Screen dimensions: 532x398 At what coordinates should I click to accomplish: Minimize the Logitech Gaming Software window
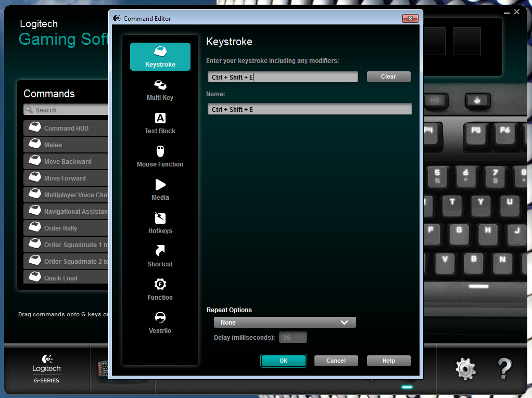pos(506,12)
